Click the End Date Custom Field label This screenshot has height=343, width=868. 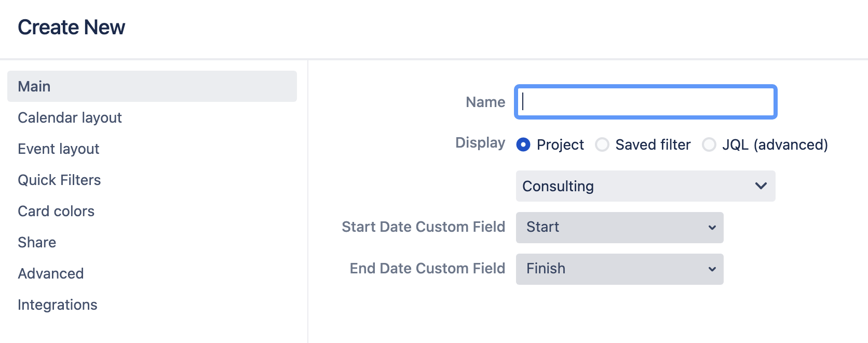pyautogui.click(x=427, y=268)
